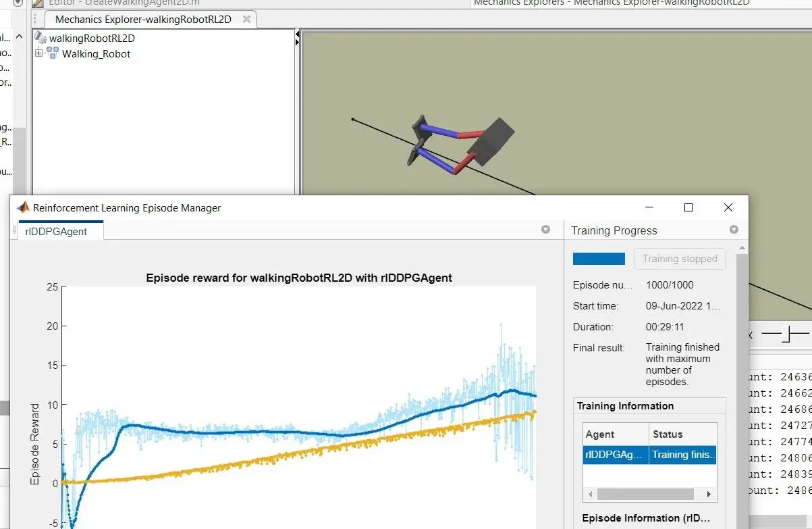Click the Training Information heading
Viewport: 812px width, 529px height.
coord(625,406)
